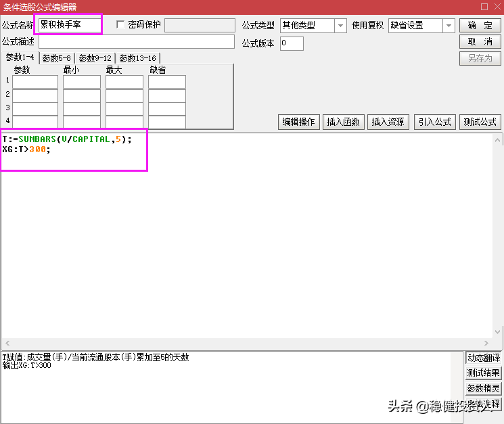This screenshot has height=424, width=504.
Task: Cancel with the 取消 button
Action: click(x=480, y=42)
